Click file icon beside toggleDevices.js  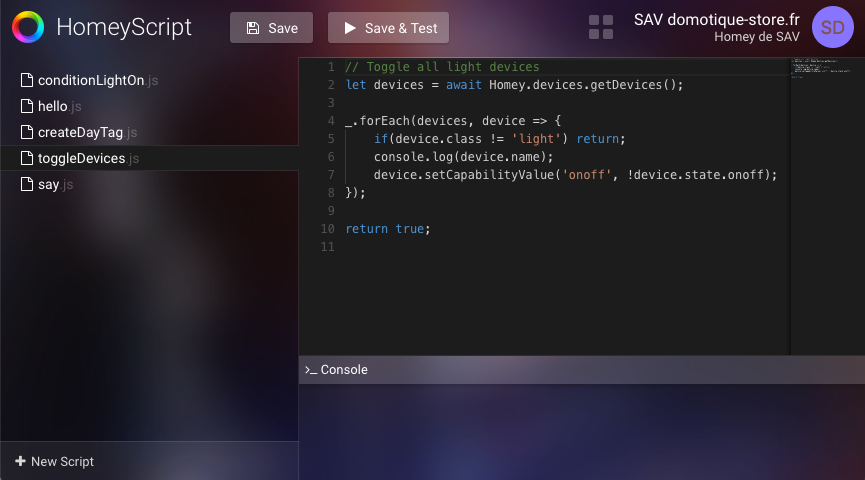[26, 158]
